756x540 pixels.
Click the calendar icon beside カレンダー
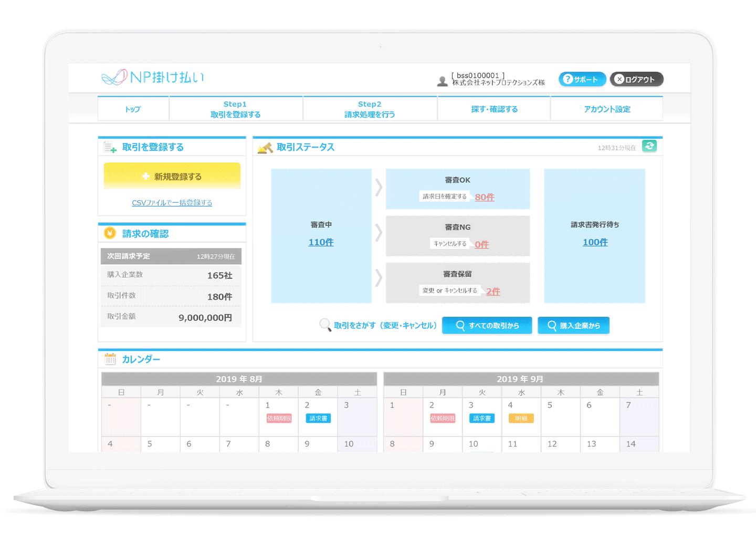(110, 359)
